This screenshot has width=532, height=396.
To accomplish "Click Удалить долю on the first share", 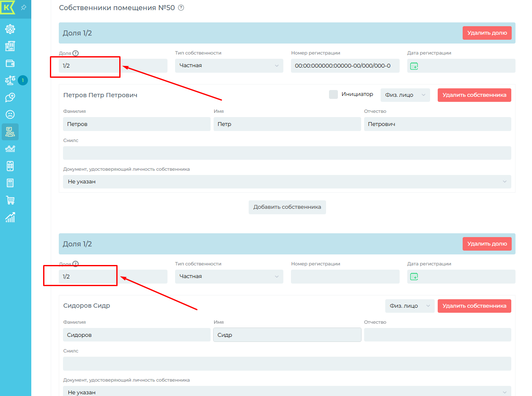I will click(487, 33).
